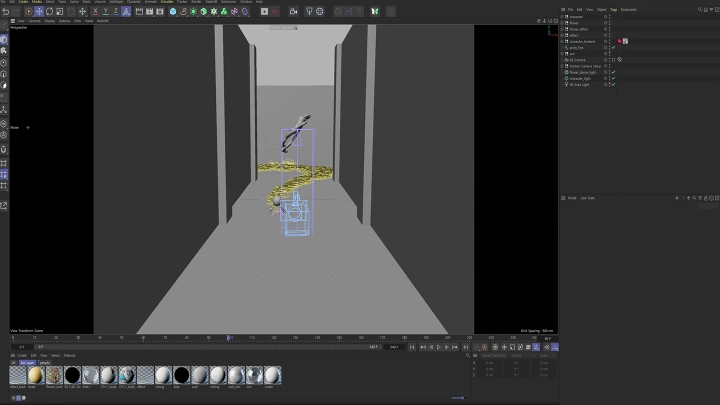
Task: Select the head material swatch
Action: (36, 375)
